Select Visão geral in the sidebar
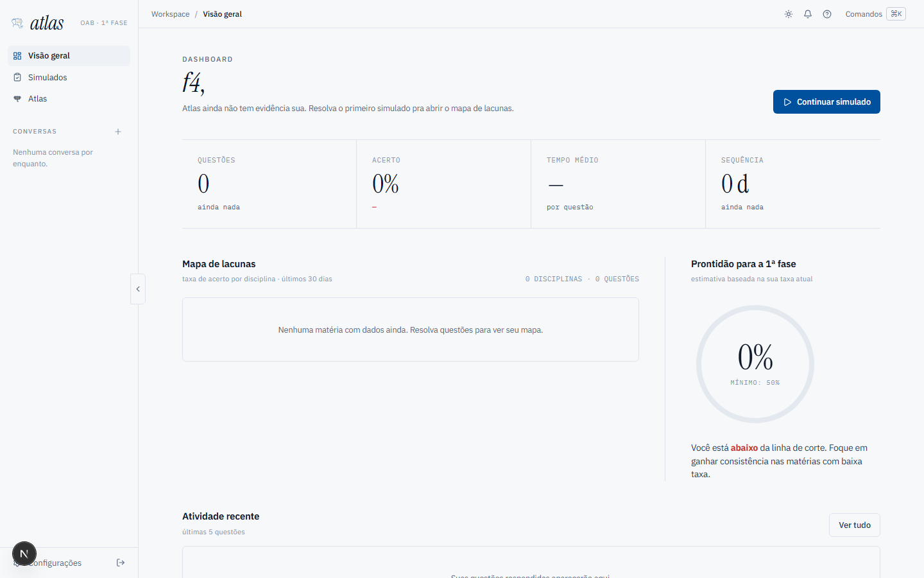The image size is (924, 578). click(69, 56)
